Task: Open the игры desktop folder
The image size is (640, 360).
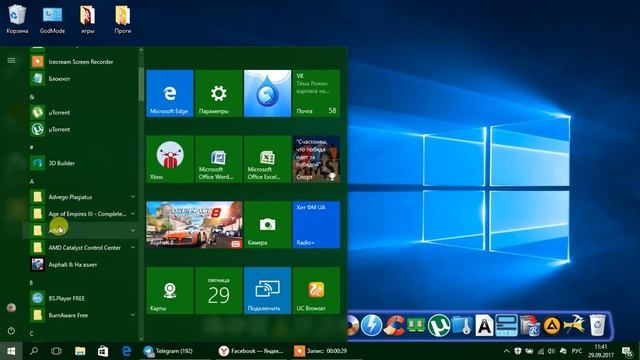Action: (x=88, y=19)
